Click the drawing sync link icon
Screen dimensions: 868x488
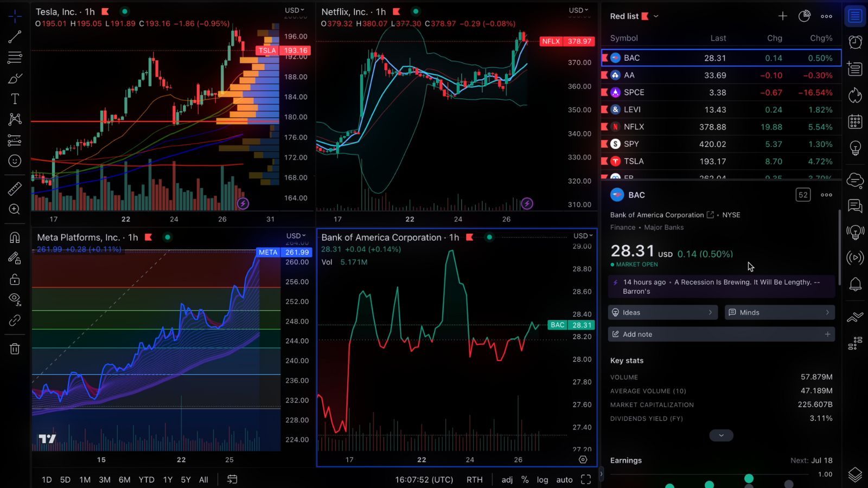coord(15,320)
